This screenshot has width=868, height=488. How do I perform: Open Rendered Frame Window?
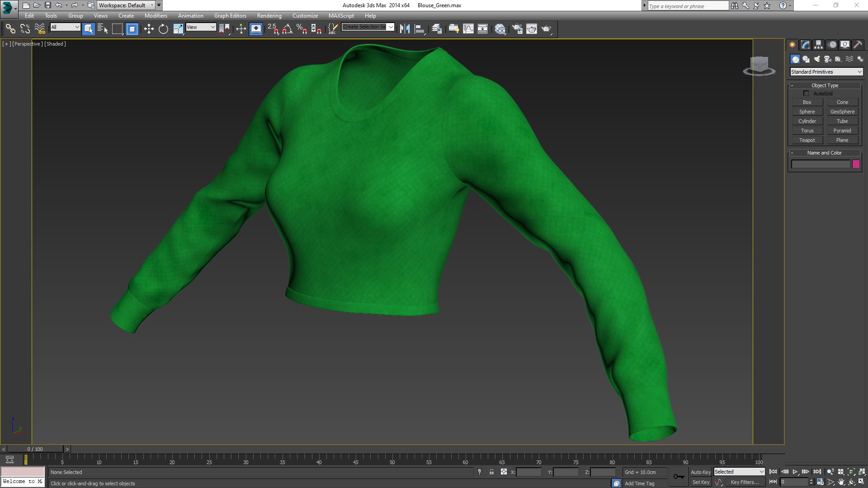(532, 29)
